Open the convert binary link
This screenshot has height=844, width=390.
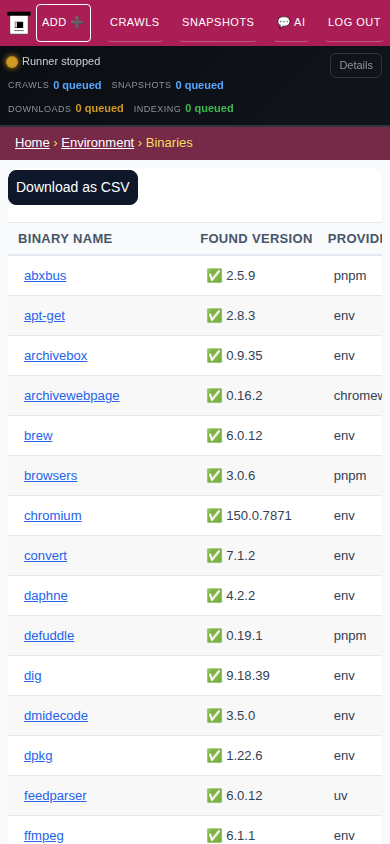(46, 555)
